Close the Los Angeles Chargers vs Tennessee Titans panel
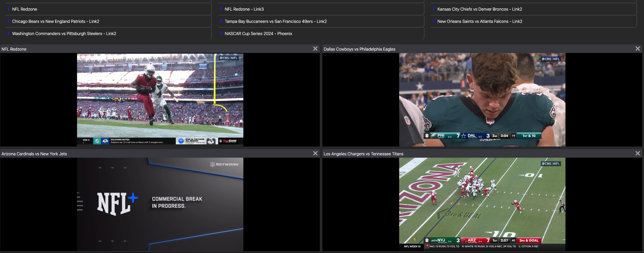Image resolution: width=644 pixels, height=253 pixels. click(638, 153)
